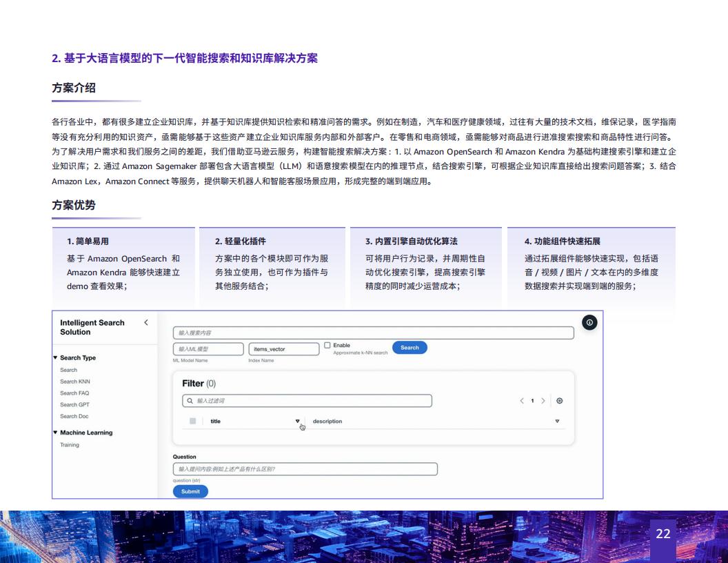Viewport: 728px width, 563px height.
Task: Open filter table settings gear icon
Action: tap(560, 401)
